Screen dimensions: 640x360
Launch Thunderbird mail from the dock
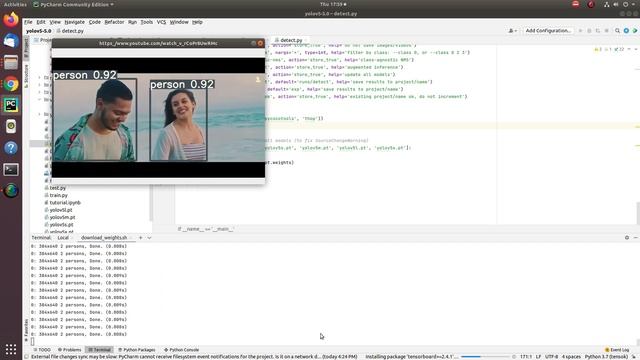click(11, 41)
